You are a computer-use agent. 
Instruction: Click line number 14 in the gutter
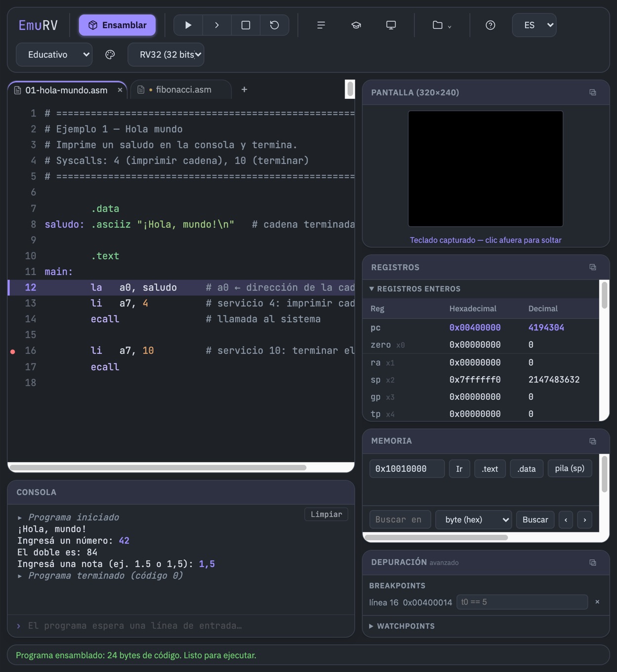31,319
